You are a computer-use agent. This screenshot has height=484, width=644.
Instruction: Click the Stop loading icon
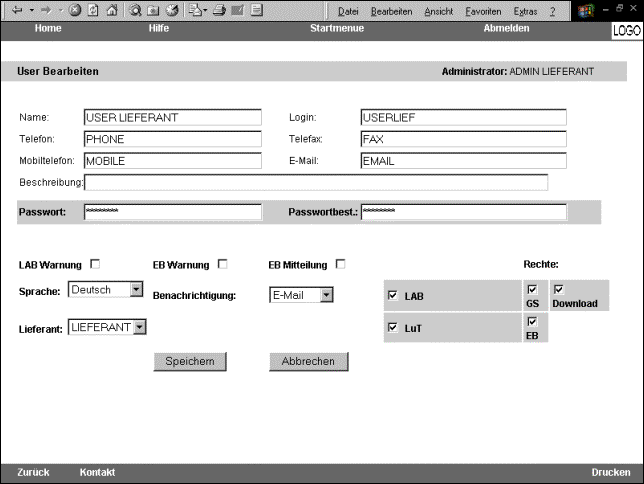point(75,10)
